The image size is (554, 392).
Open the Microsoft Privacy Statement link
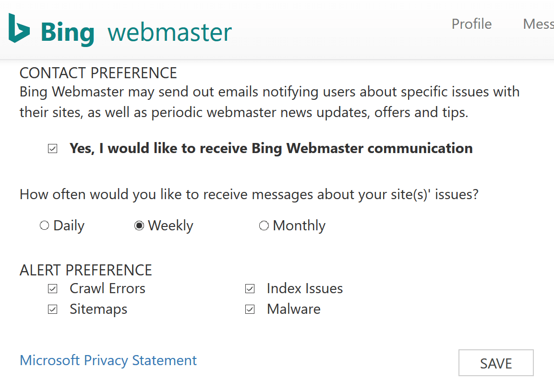(108, 360)
